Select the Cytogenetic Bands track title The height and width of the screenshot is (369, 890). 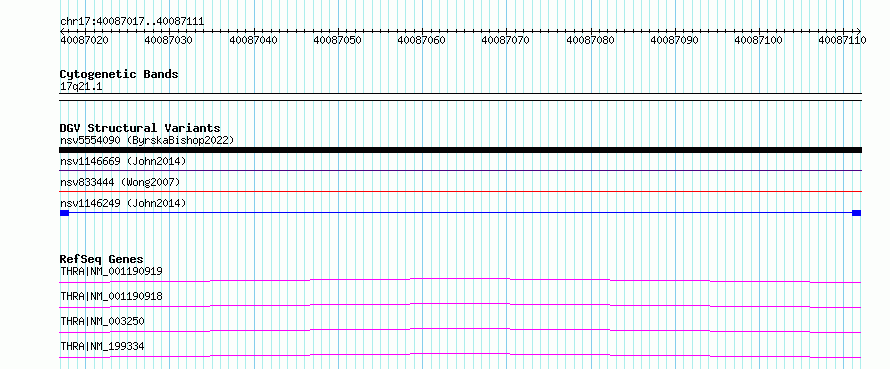(119, 74)
